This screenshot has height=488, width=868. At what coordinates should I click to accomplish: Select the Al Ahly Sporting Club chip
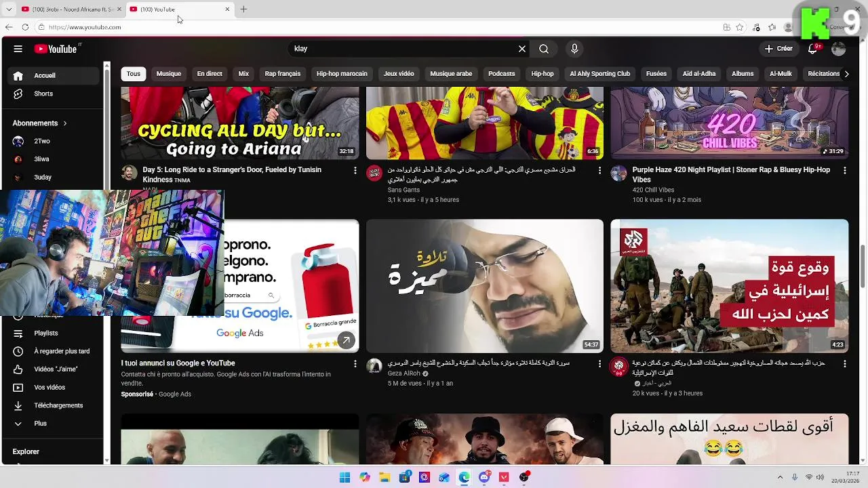click(600, 74)
